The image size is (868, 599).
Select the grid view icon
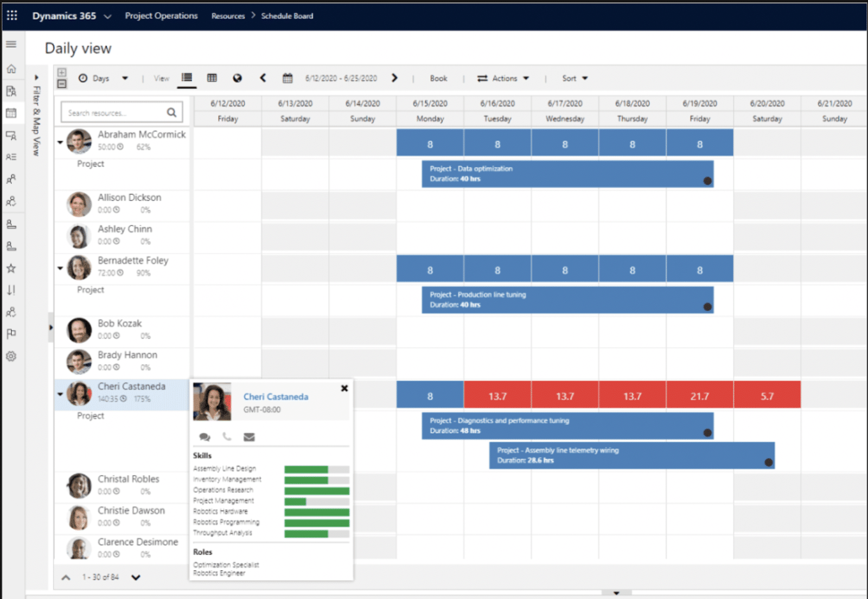coord(212,78)
